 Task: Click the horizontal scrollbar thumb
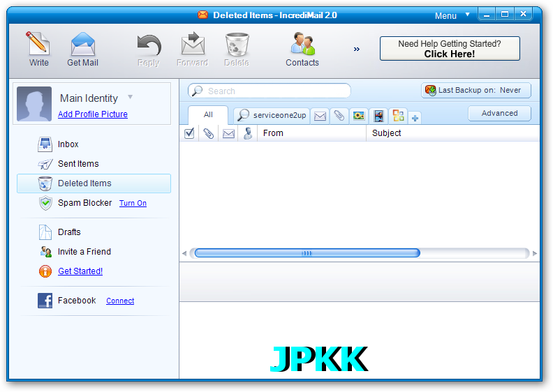307,253
